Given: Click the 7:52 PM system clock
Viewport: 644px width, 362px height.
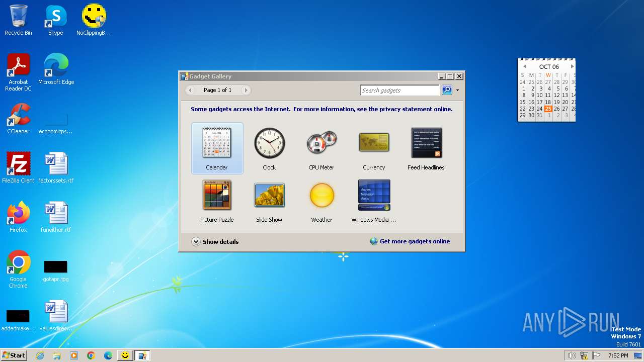Looking at the screenshot, I should (x=618, y=355).
